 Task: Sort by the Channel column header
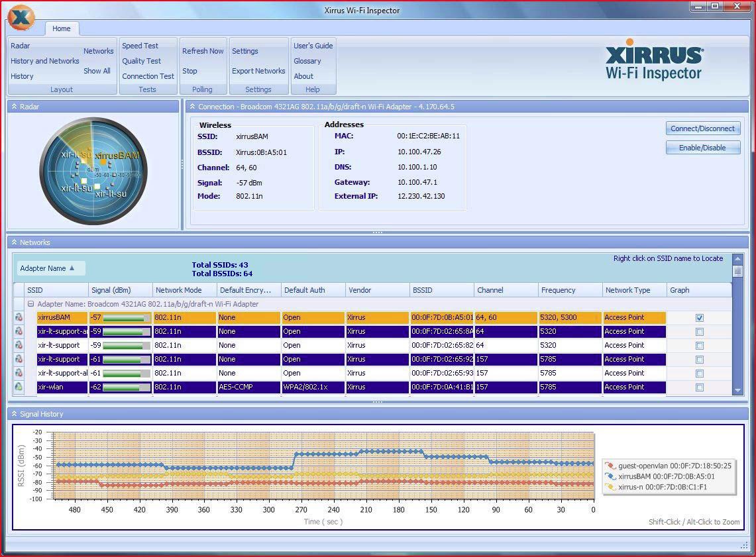[506, 290]
